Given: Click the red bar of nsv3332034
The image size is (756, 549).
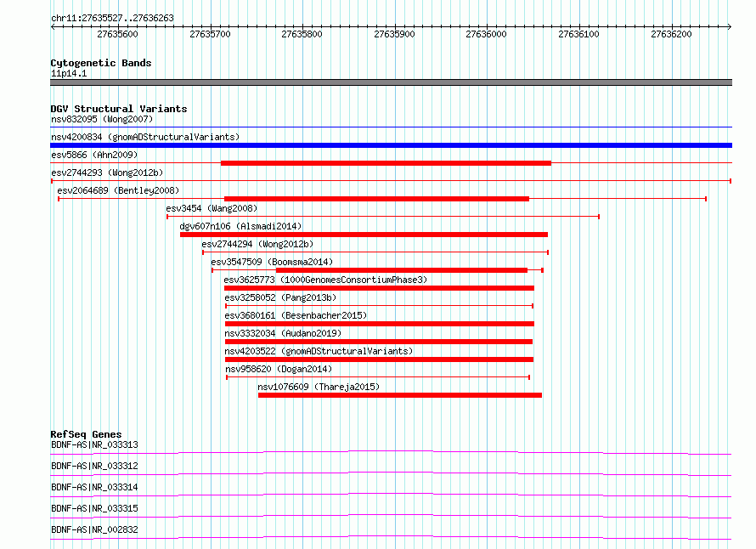Looking at the screenshot, I should pyautogui.click(x=379, y=342).
